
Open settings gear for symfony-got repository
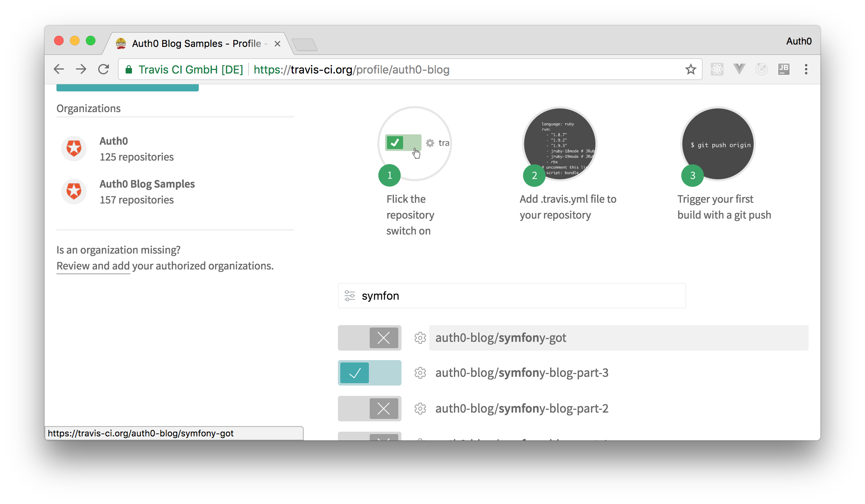[420, 338]
